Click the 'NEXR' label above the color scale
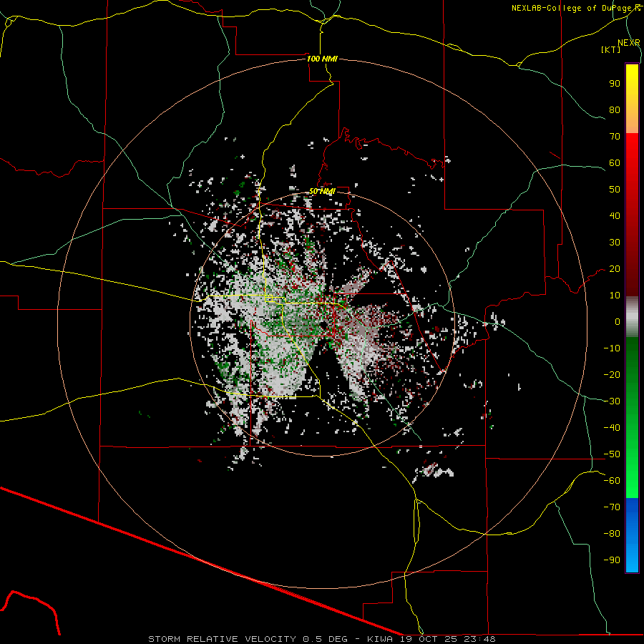This screenshot has height=644, width=644. [x=629, y=43]
